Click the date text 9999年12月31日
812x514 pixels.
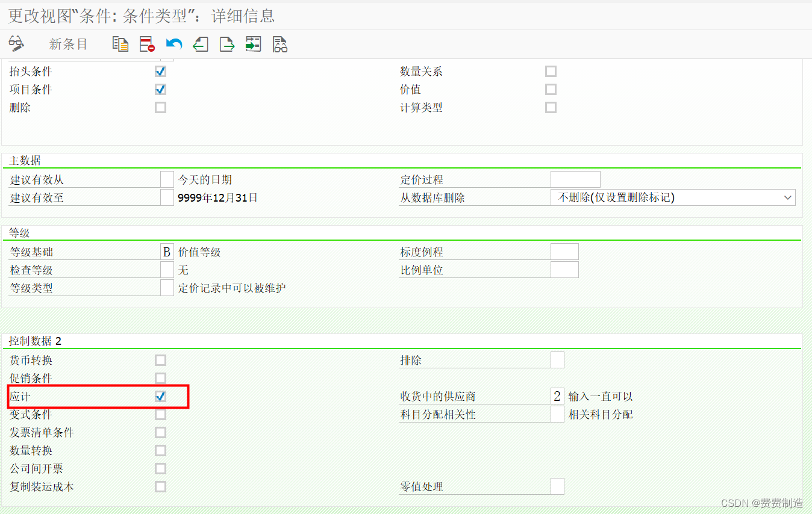click(x=218, y=198)
